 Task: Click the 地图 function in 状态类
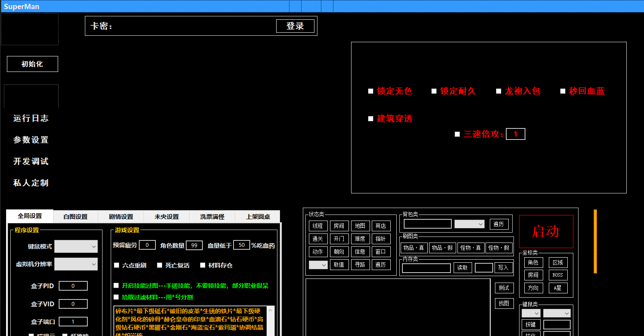click(x=361, y=226)
